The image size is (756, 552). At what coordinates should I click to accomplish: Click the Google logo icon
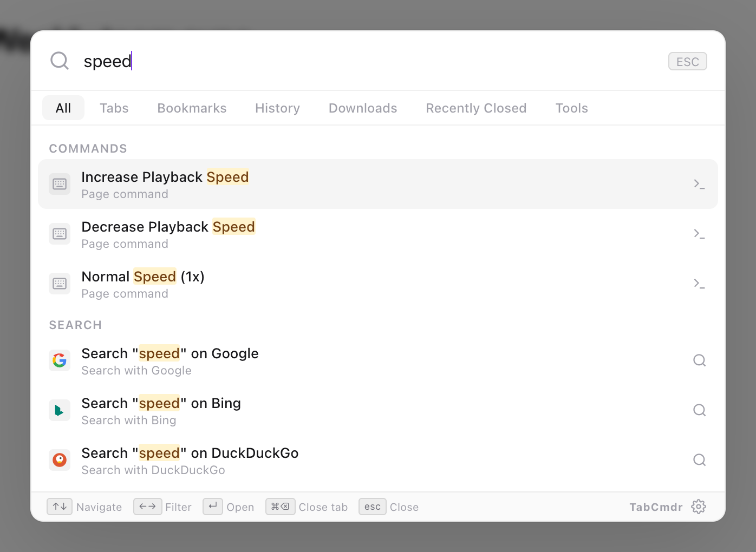[x=60, y=360]
